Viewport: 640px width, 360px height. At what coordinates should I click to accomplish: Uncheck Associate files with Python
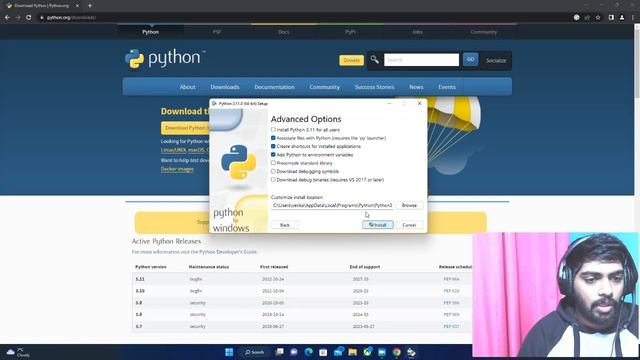[x=273, y=138]
